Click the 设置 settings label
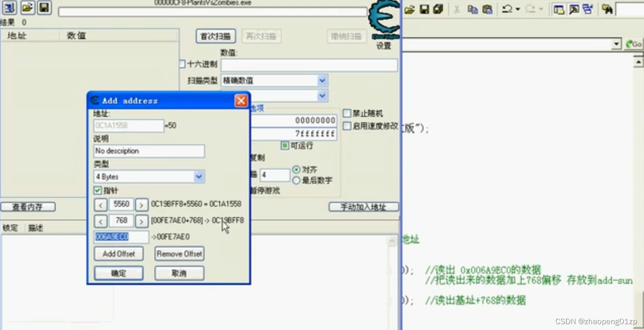The height and width of the screenshot is (330, 644). click(x=383, y=45)
